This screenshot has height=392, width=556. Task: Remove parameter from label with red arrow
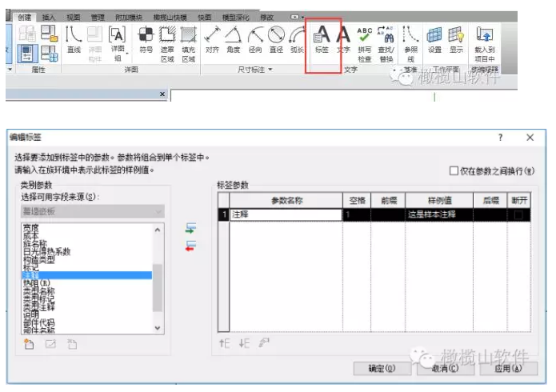click(x=190, y=246)
